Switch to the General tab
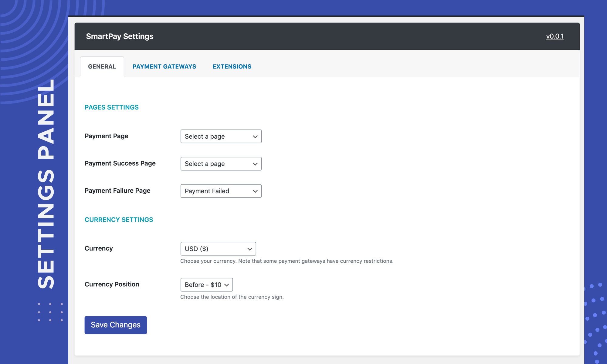This screenshot has width=607, height=364. [x=102, y=66]
